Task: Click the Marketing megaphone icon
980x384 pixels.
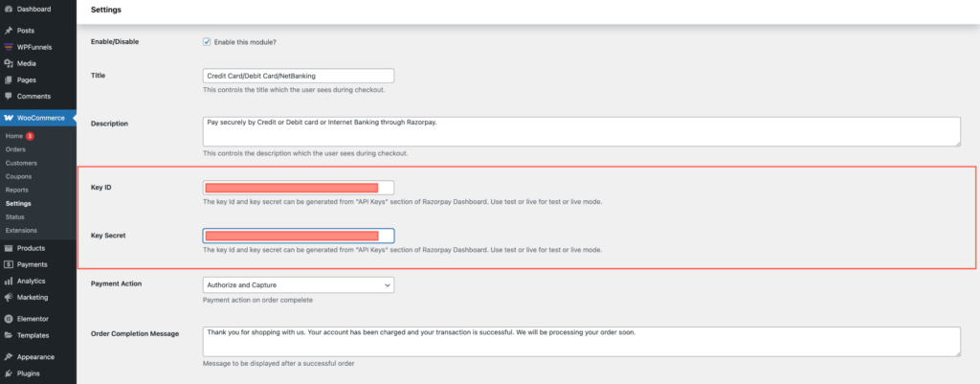Action: 8,298
